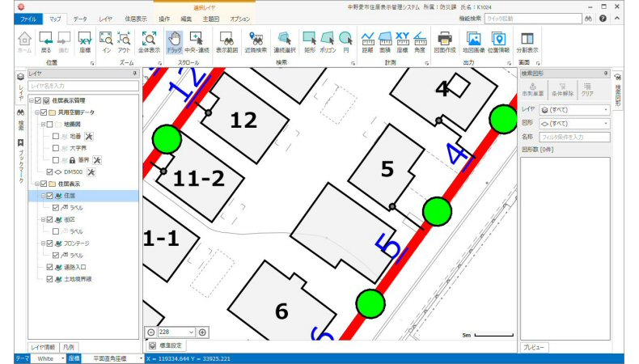This screenshot has height=364, width=639.
Task: Click the プレビュー button
Action: click(x=534, y=347)
